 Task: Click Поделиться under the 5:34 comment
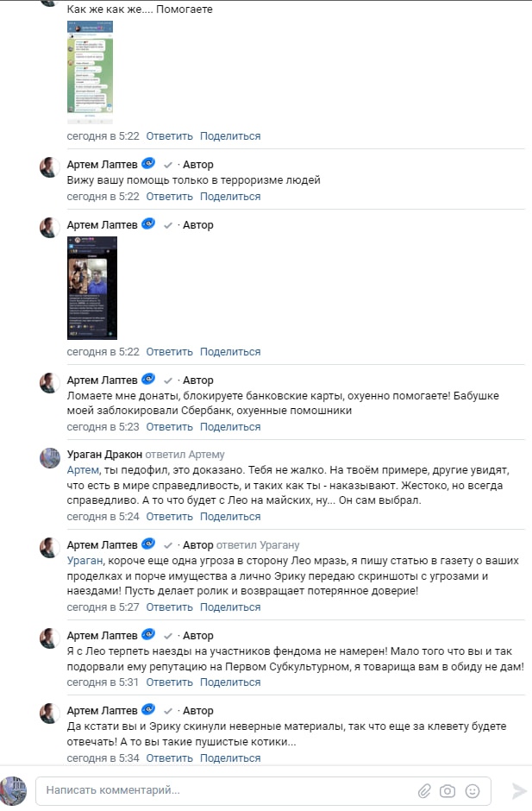click(230, 758)
